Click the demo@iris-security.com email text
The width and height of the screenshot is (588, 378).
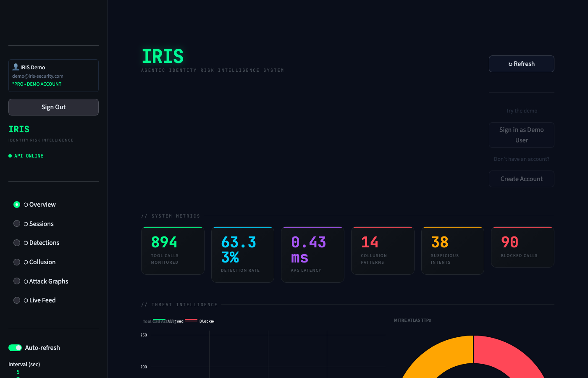click(38, 76)
